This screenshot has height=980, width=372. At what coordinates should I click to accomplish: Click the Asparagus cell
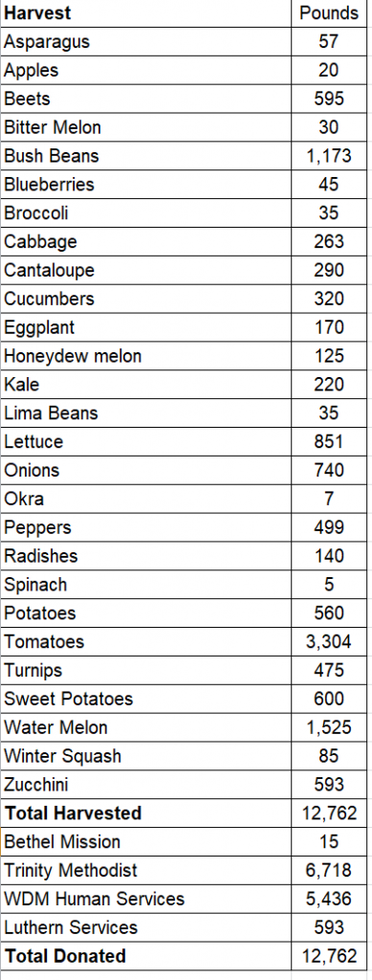point(146,42)
